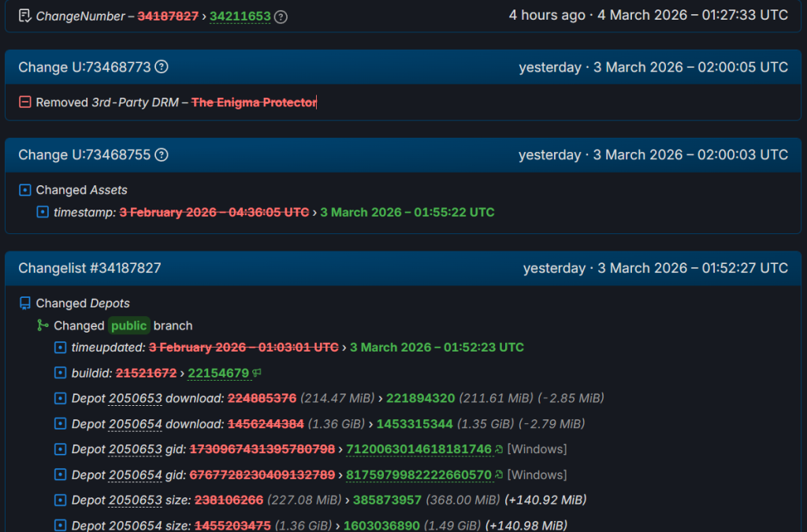Open Depot 2050653 link in the download row
The height and width of the screenshot is (532, 807).
[135, 398]
